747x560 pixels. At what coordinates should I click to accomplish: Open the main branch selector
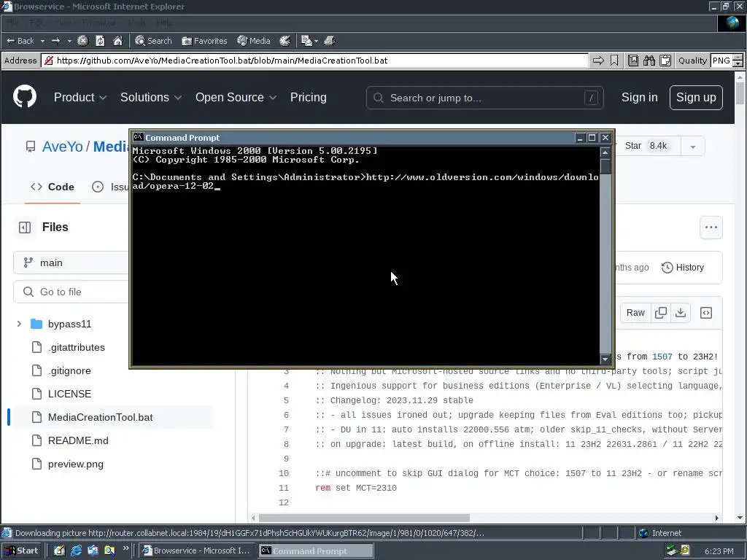(71, 262)
